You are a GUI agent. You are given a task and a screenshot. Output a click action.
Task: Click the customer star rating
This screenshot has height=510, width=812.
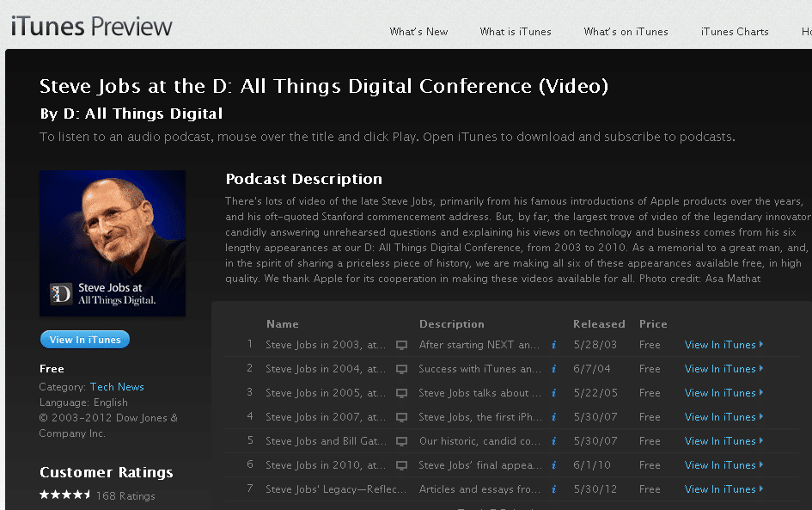65,495
